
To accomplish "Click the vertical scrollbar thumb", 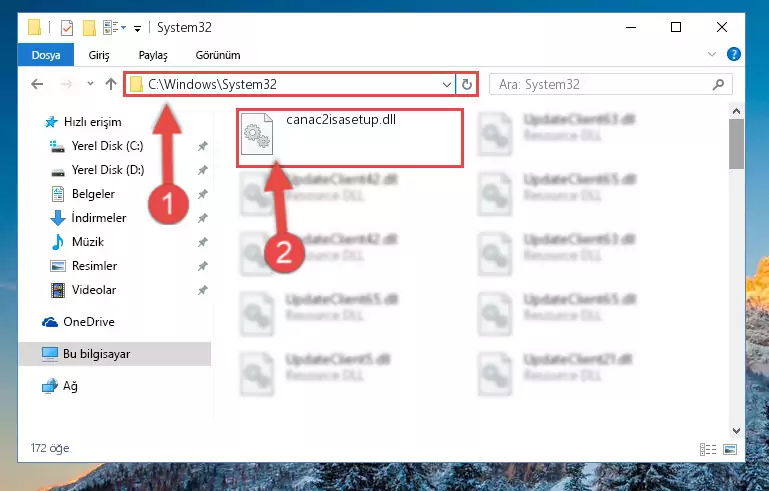I will [x=736, y=144].
